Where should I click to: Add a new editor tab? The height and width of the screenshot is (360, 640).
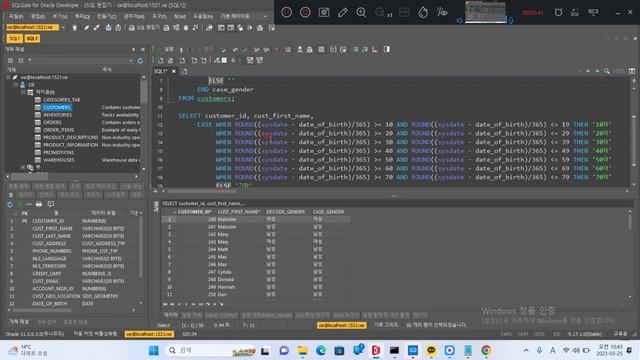click(184, 71)
